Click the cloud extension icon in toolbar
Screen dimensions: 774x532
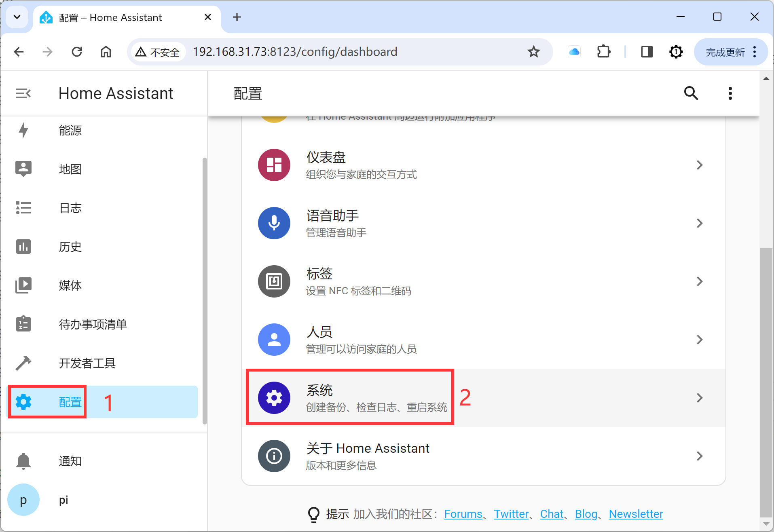tap(574, 52)
